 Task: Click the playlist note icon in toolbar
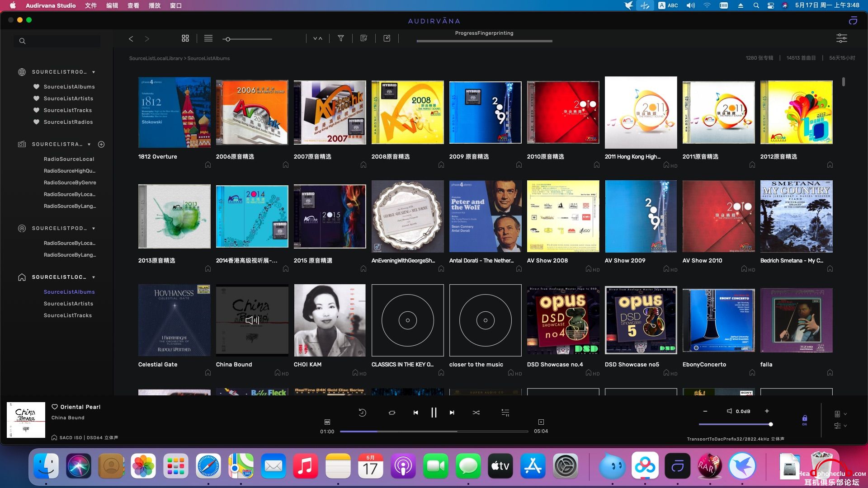[364, 38]
